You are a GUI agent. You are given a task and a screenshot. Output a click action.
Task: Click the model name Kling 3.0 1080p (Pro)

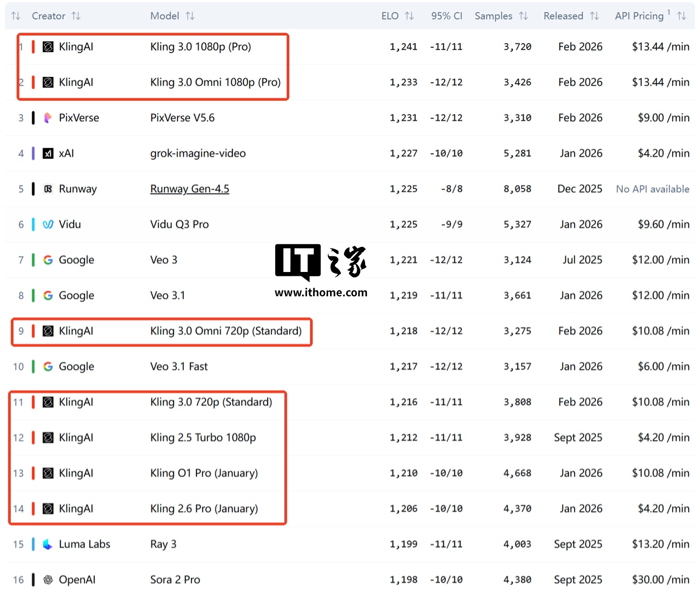tap(201, 47)
